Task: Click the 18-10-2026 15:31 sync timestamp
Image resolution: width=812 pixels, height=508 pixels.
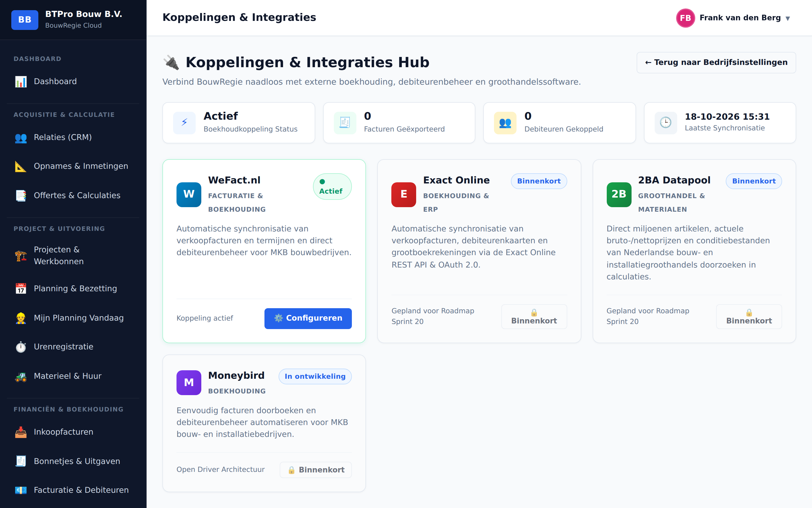Action: point(727,117)
